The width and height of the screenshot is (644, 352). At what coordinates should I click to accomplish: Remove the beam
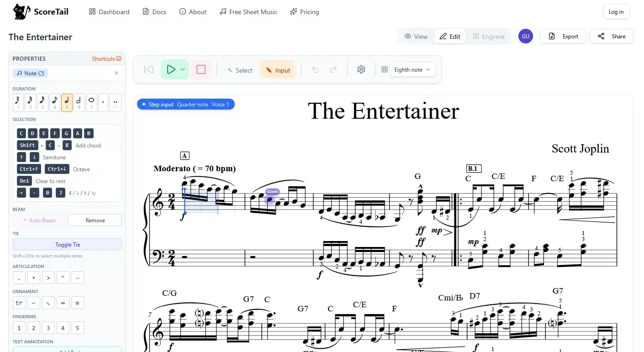pos(95,220)
